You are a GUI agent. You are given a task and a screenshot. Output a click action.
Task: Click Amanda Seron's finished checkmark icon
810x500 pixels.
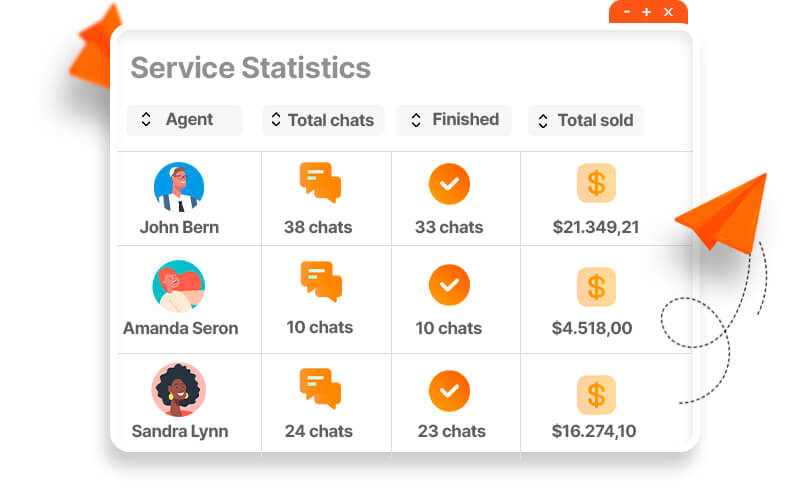(x=449, y=285)
